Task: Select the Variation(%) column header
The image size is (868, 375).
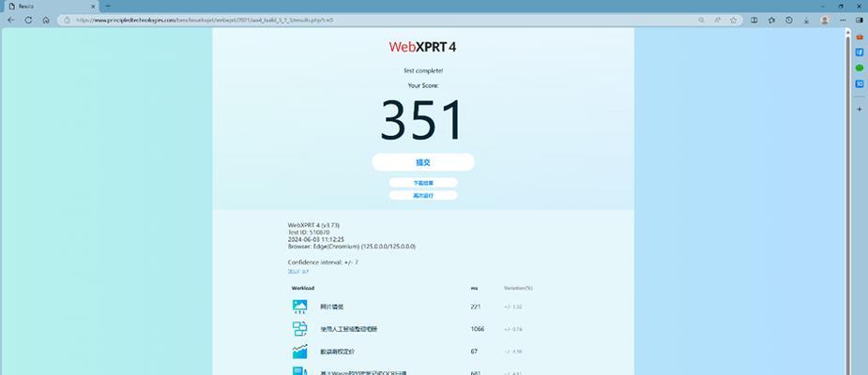Action: click(518, 288)
